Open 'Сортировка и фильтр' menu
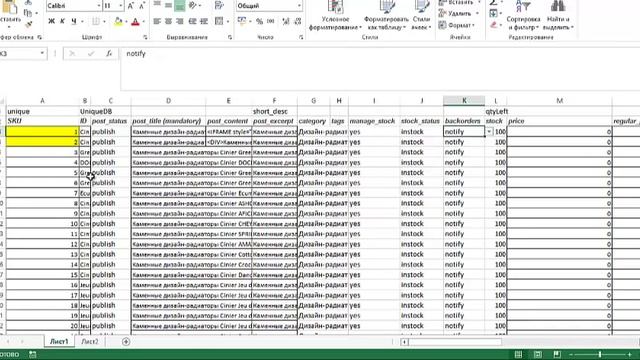The image size is (640, 360). 523,16
